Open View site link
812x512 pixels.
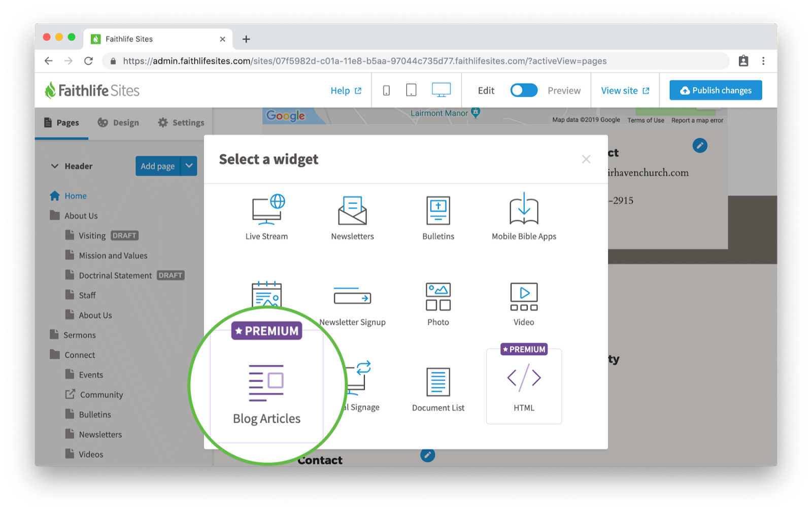pos(625,90)
